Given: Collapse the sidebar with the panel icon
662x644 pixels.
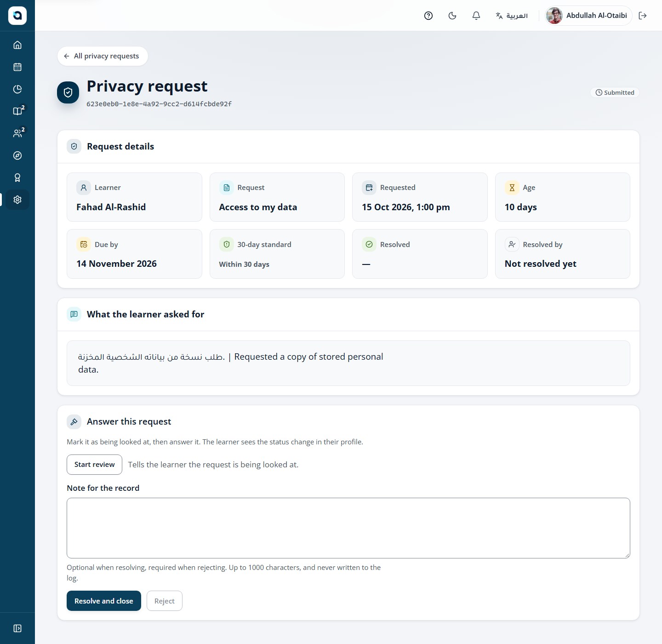Looking at the screenshot, I should (17, 628).
